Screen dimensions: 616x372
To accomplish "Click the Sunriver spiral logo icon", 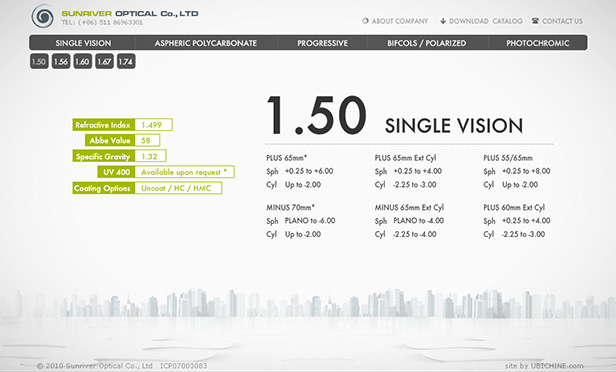I will click(43, 16).
